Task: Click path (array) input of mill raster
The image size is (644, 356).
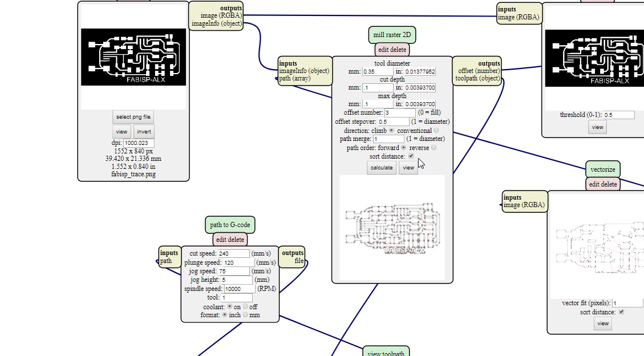Action: (294, 78)
